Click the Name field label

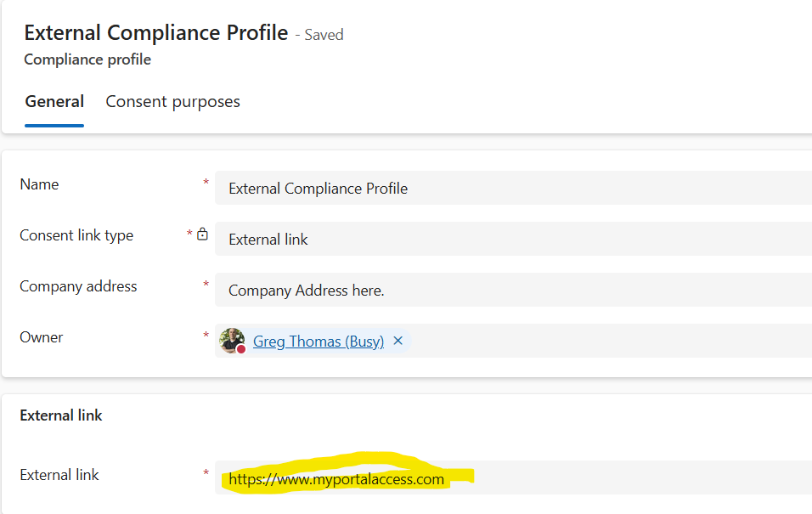tap(39, 184)
